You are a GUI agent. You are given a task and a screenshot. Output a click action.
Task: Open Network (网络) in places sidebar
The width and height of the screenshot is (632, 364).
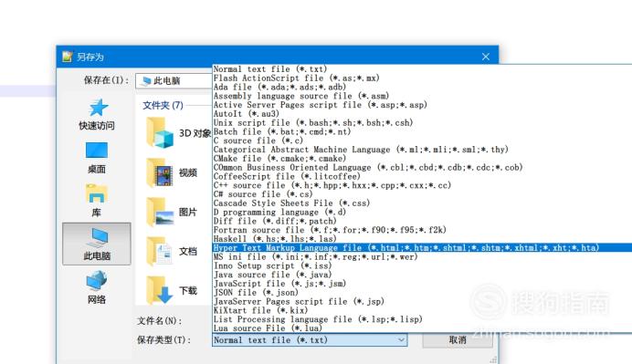coord(97,287)
